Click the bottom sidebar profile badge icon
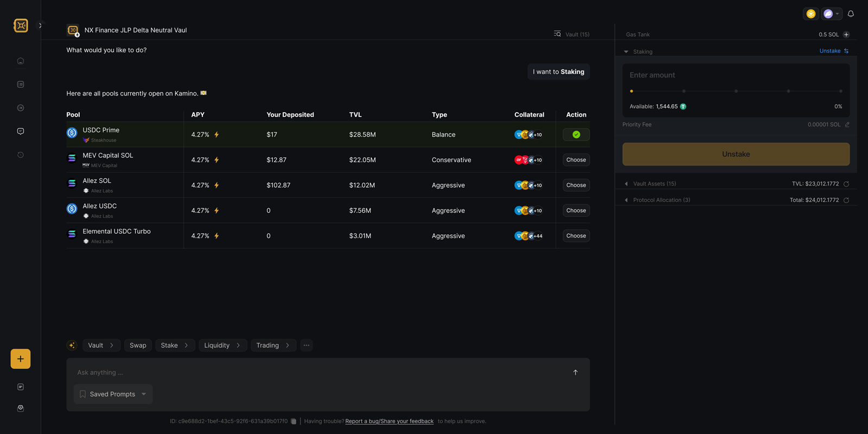This screenshot has height=434, width=868. point(21,408)
